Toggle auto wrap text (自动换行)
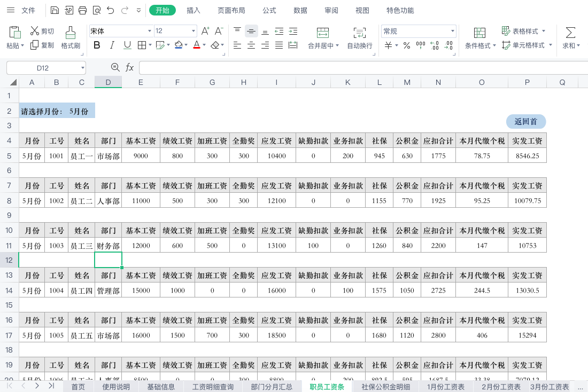Screen dimensions: 588x392 point(360,37)
